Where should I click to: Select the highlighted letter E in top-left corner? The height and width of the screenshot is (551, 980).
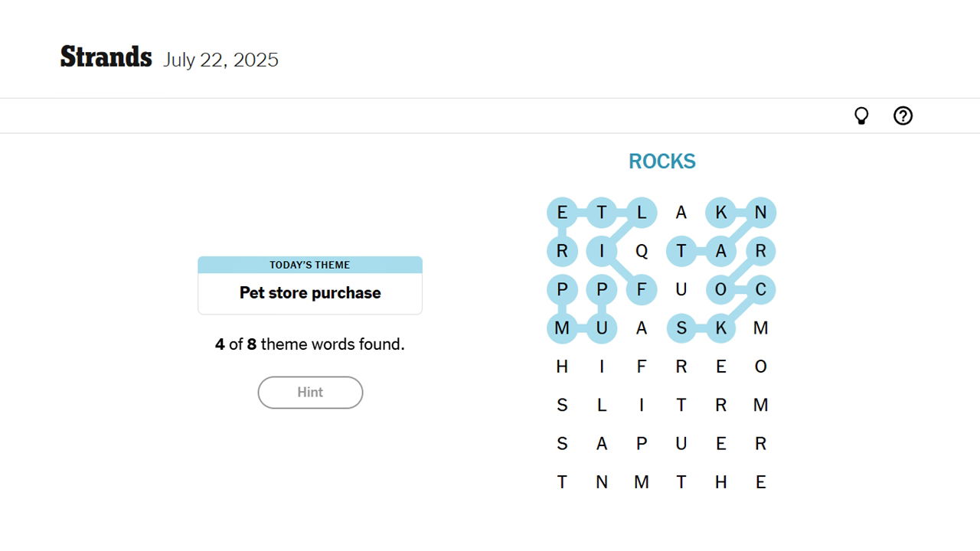(x=562, y=213)
